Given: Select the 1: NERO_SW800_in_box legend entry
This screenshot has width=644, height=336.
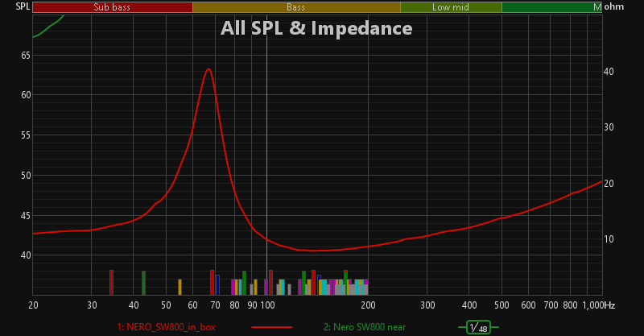Looking at the screenshot, I should (x=167, y=327).
